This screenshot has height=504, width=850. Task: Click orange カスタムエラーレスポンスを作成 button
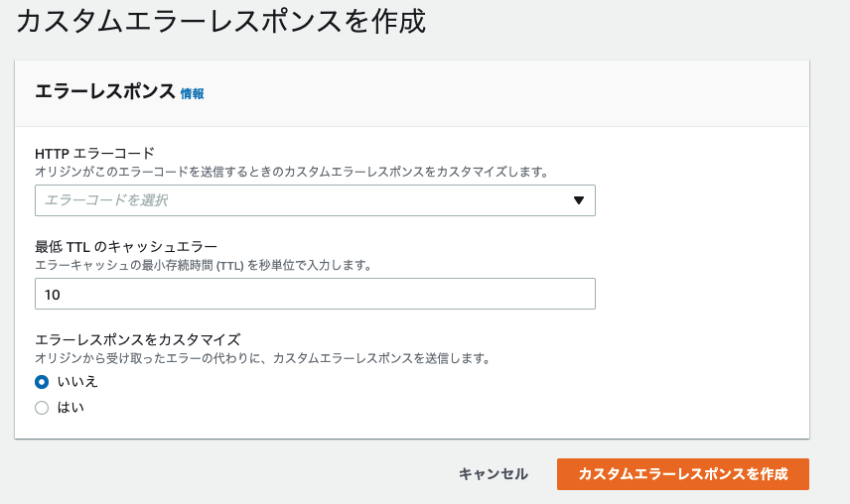pyautogui.click(x=683, y=474)
